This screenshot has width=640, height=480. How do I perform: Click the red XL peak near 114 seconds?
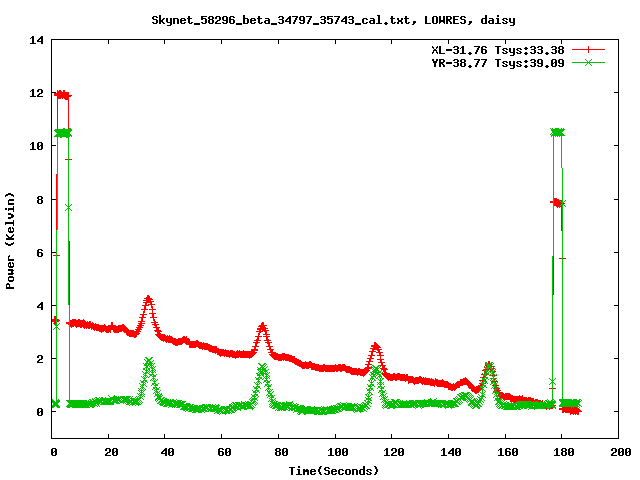pyautogui.click(x=376, y=347)
